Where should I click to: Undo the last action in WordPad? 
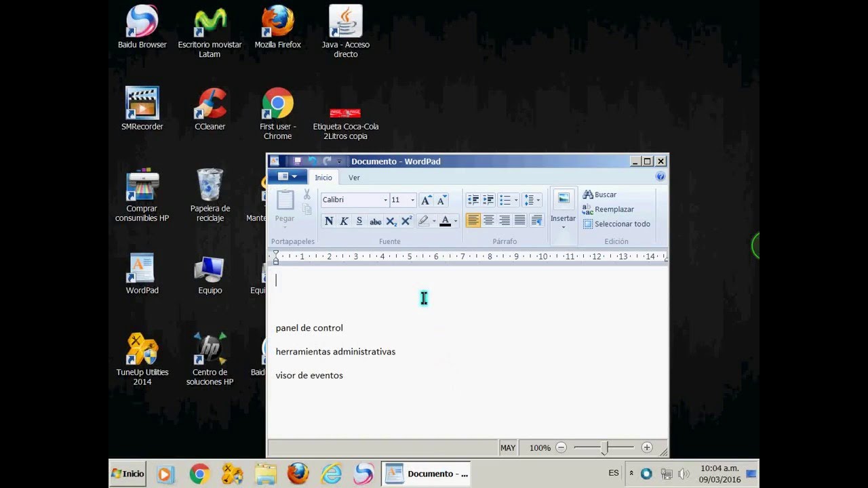tap(313, 161)
